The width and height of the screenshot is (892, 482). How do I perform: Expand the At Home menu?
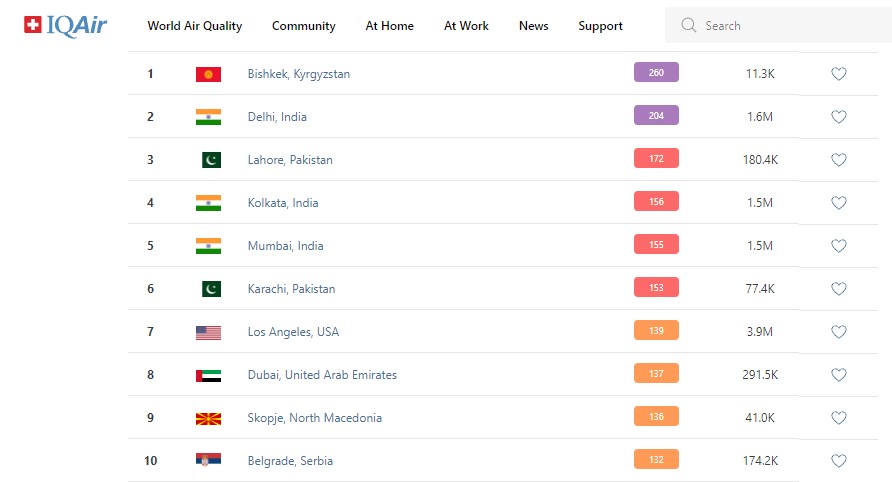tap(390, 26)
